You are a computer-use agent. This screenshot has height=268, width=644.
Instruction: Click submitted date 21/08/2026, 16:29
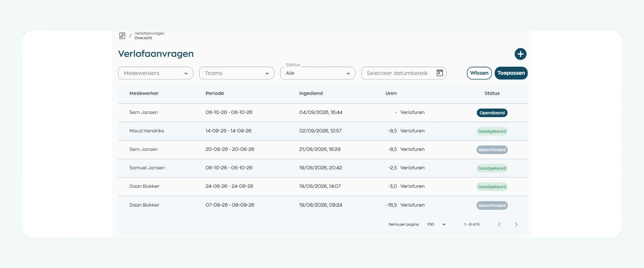coord(320,149)
